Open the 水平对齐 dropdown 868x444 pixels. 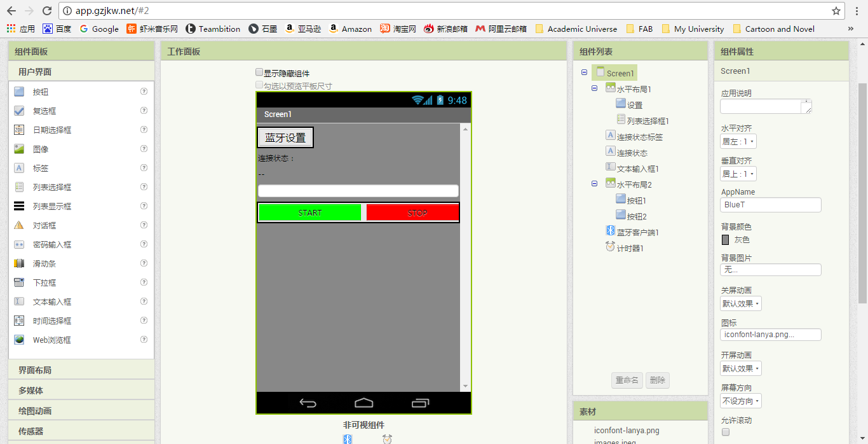738,141
